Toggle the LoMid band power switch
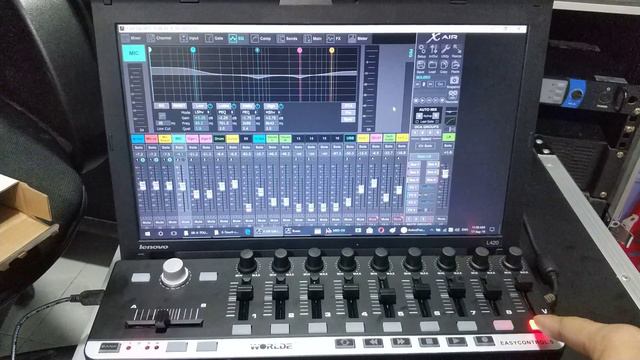The width and height of the screenshot is (640, 360). point(234,106)
